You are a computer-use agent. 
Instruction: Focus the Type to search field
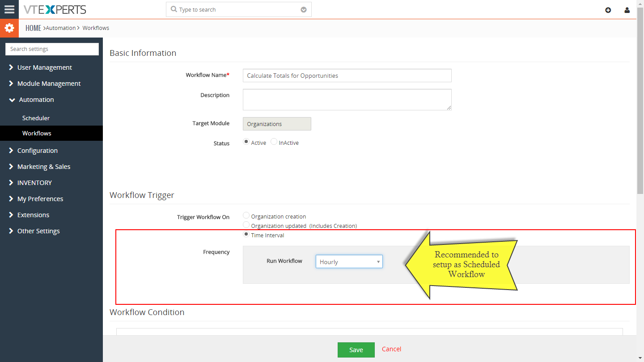(x=239, y=9)
